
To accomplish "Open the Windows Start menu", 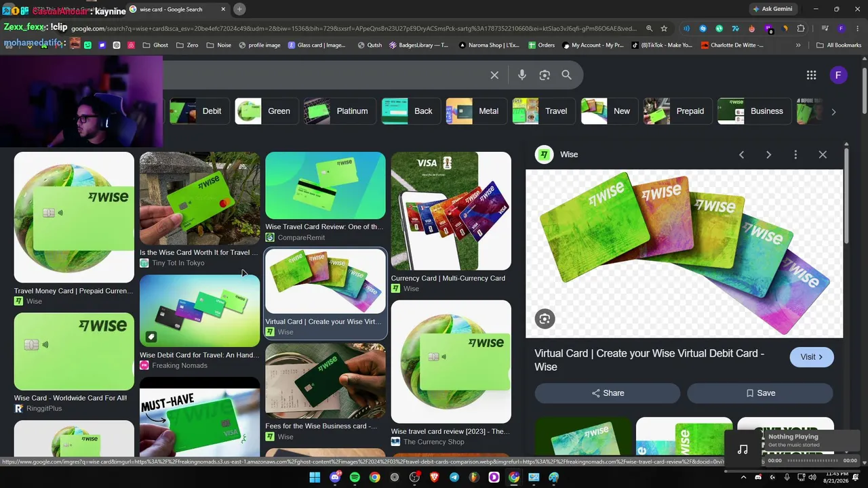I will tap(315, 478).
